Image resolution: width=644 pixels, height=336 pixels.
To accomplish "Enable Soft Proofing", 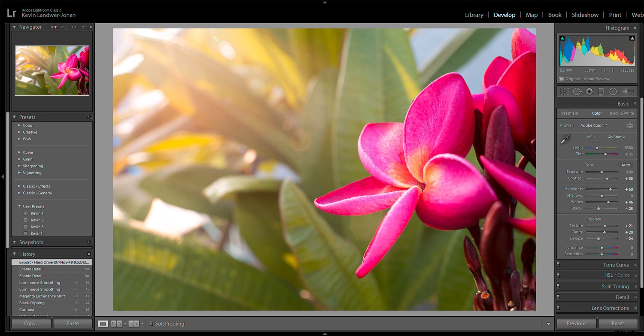I will coord(151,324).
